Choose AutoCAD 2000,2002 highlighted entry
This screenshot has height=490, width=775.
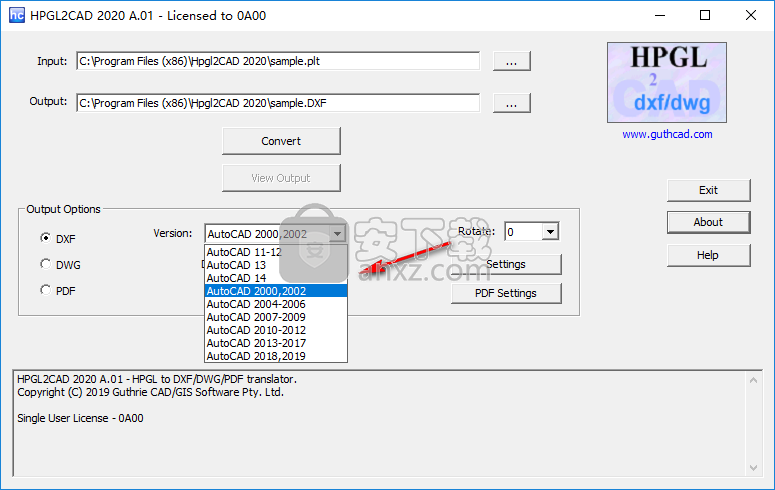(276, 291)
